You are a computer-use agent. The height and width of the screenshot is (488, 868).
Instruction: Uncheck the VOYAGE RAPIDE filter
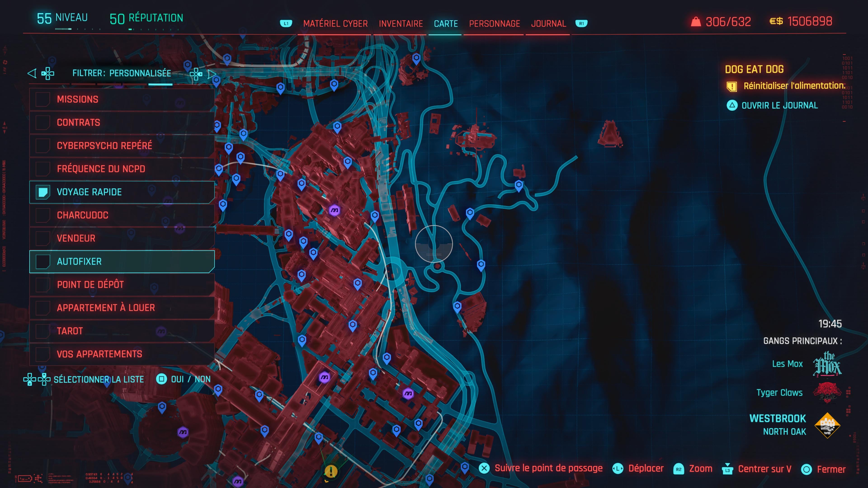point(43,192)
